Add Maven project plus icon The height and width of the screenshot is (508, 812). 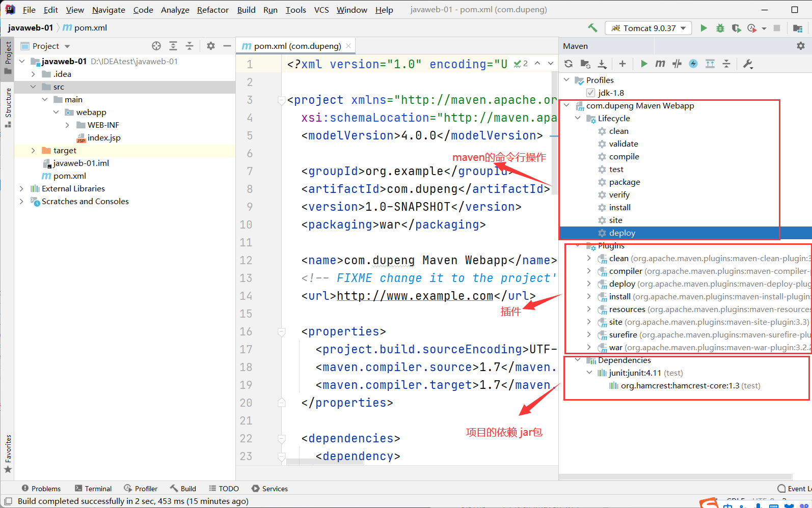pos(622,64)
